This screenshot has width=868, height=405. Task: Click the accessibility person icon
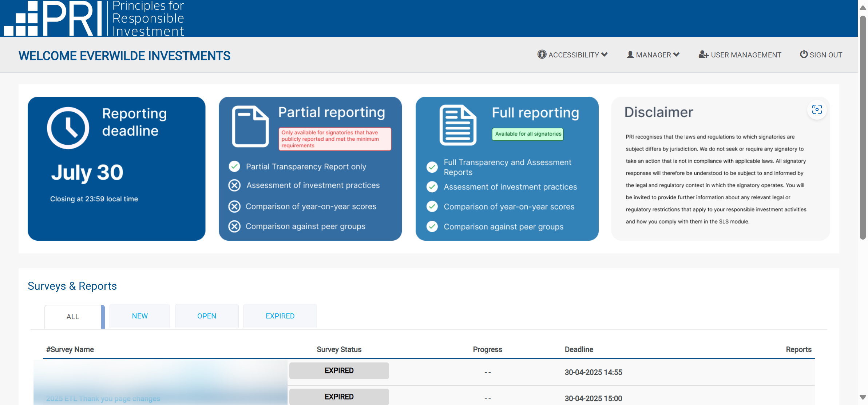(542, 55)
